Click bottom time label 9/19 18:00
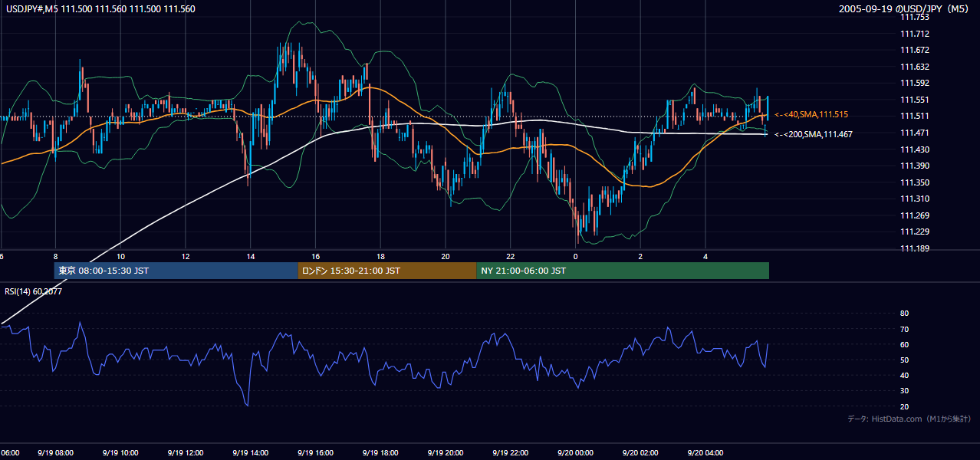The width and height of the screenshot is (980, 460). (x=380, y=453)
